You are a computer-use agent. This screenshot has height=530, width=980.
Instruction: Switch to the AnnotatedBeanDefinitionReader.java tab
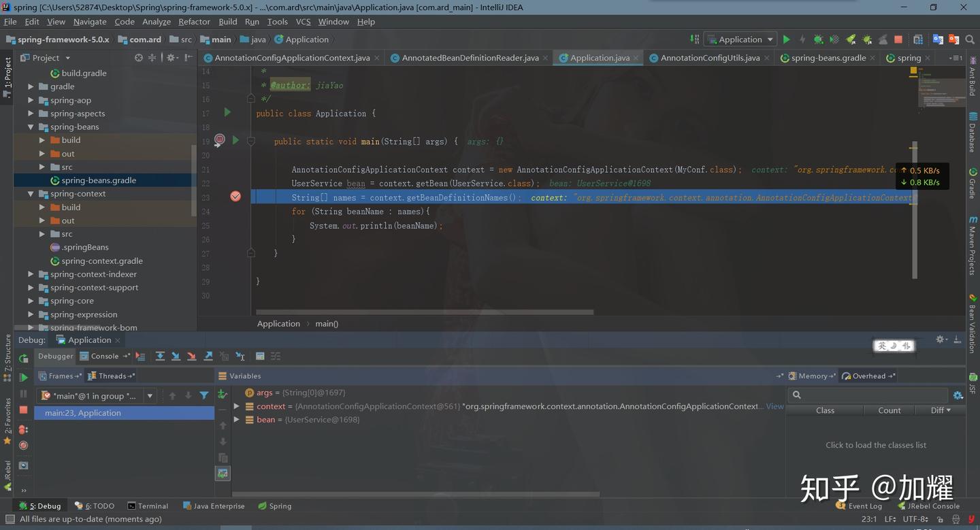point(470,58)
